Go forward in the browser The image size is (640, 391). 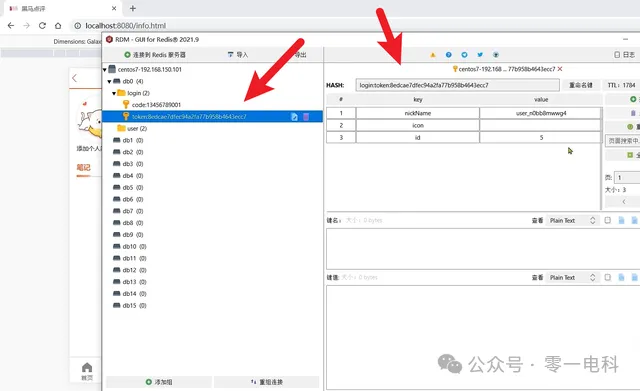point(27,25)
